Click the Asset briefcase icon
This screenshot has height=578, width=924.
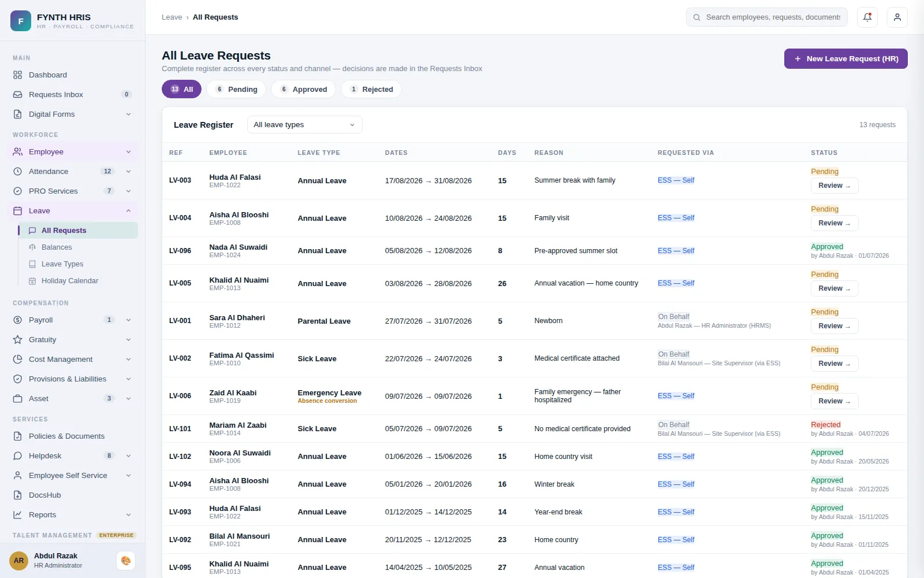tap(18, 399)
